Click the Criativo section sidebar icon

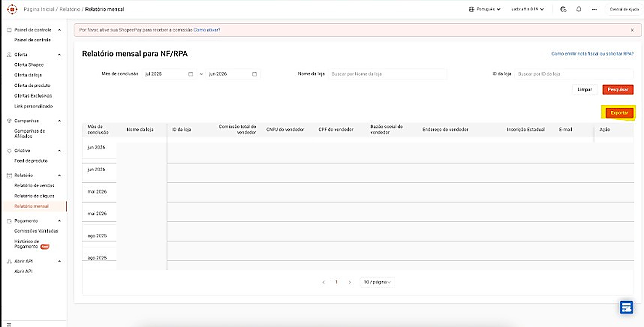[x=9, y=150]
